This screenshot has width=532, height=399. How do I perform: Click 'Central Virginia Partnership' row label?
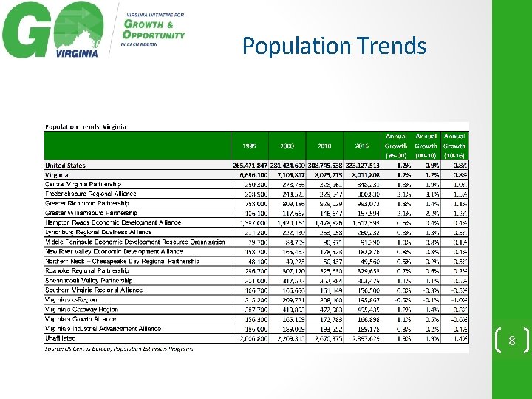[x=83, y=184]
